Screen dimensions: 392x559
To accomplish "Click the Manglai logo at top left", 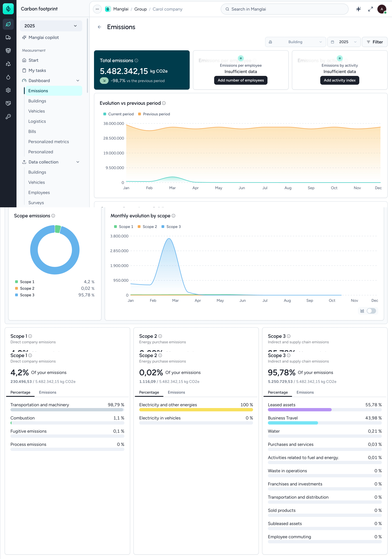I will tap(8, 9).
